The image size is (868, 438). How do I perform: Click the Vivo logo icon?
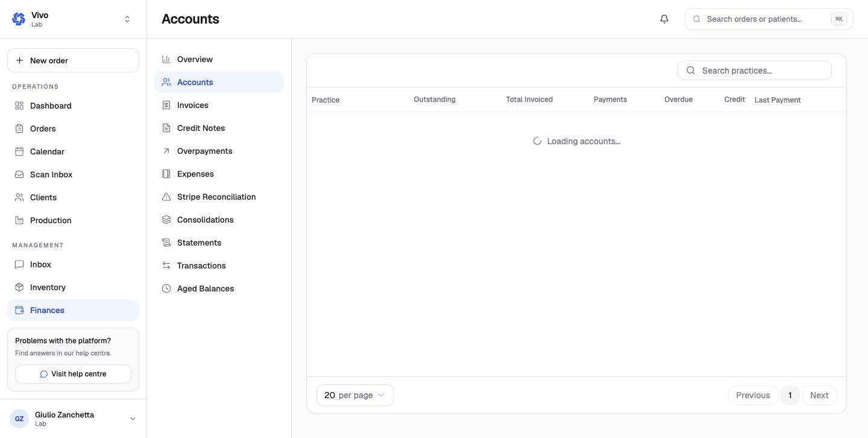tap(19, 19)
